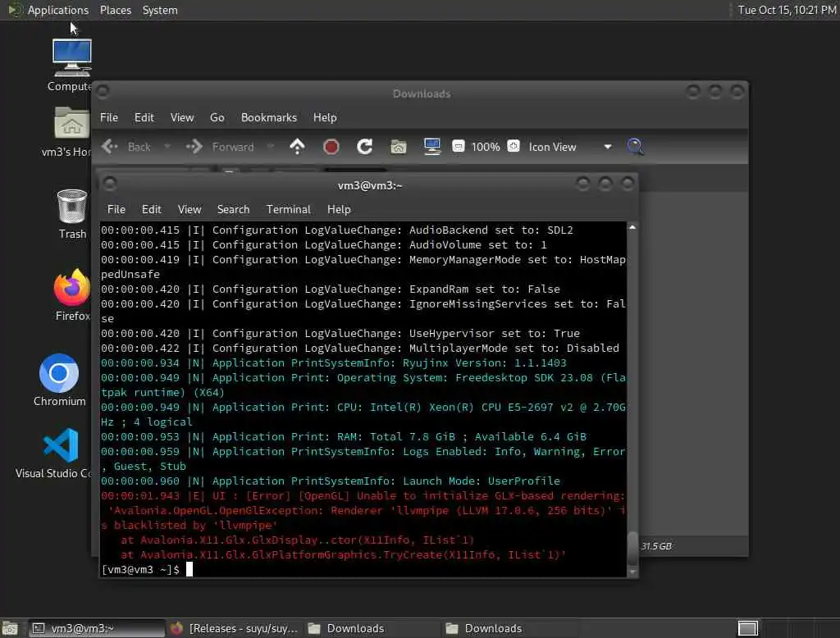Open the terminal Edit menu
The height and width of the screenshot is (638, 840).
pos(152,209)
